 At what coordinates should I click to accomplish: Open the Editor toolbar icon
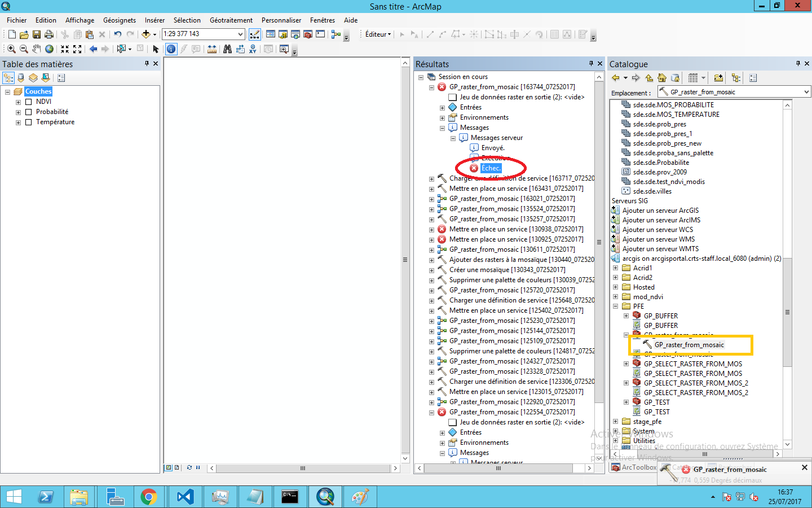click(255, 34)
